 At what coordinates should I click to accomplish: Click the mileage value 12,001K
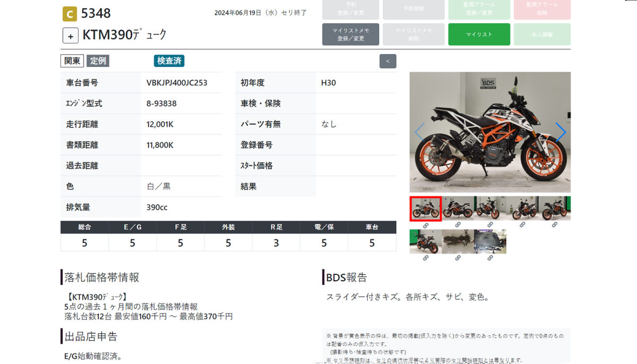[x=160, y=124]
